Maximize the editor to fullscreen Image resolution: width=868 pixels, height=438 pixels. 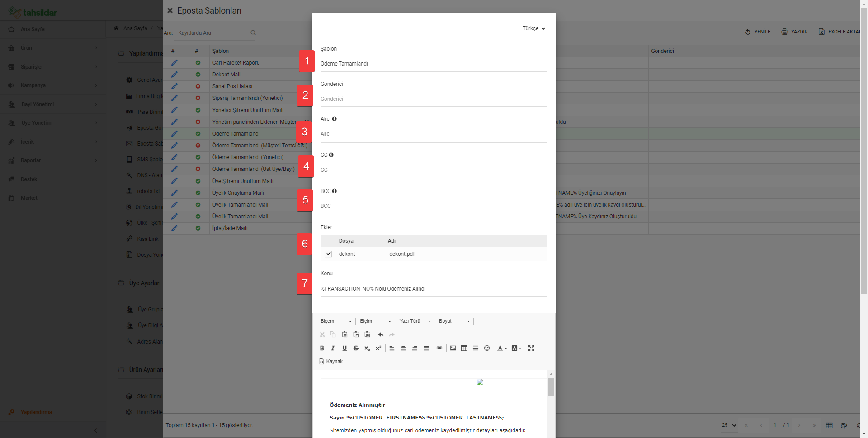(x=531, y=348)
